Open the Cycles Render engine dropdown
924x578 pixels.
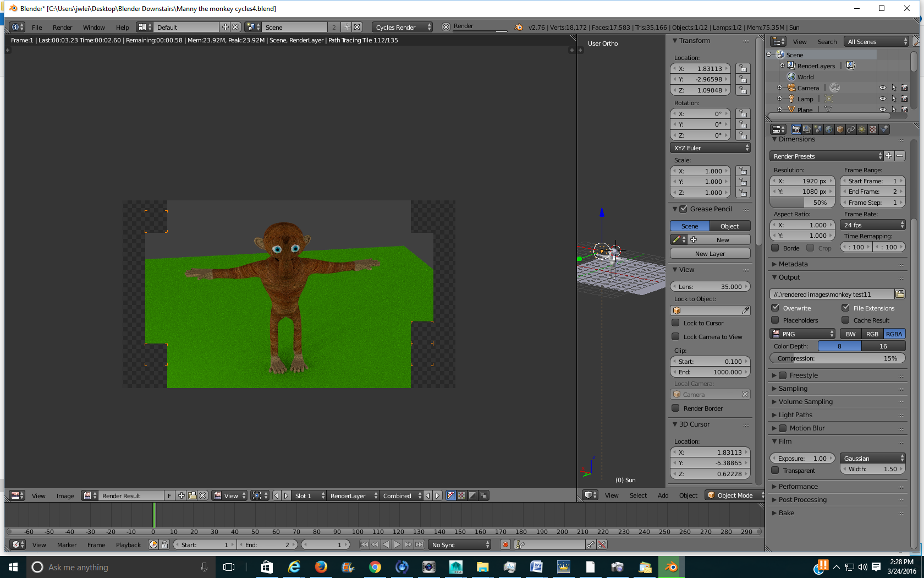click(403, 27)
